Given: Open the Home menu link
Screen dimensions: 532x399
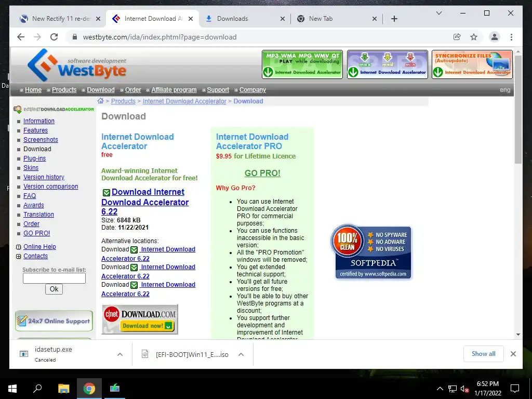Looking at the screenshot, I should click(x=33, y=90).
